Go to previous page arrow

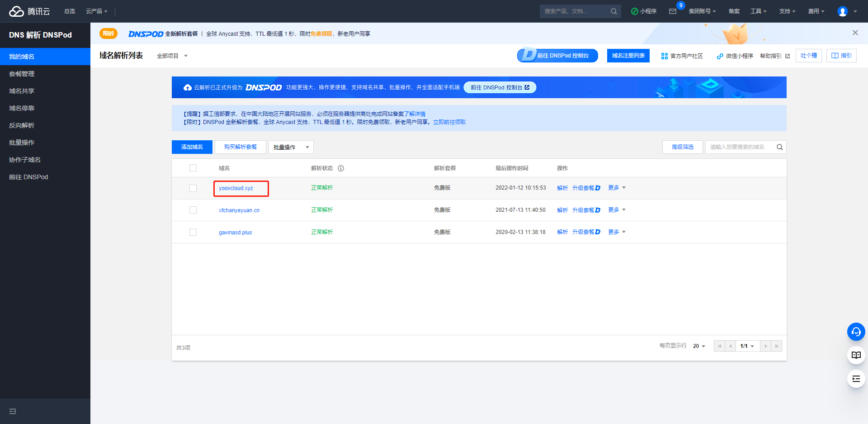click(730, 346)
